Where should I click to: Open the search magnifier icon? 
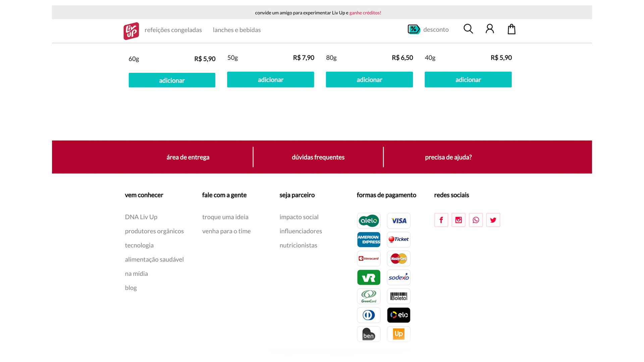pyautogui.click(x=468, y=29)
